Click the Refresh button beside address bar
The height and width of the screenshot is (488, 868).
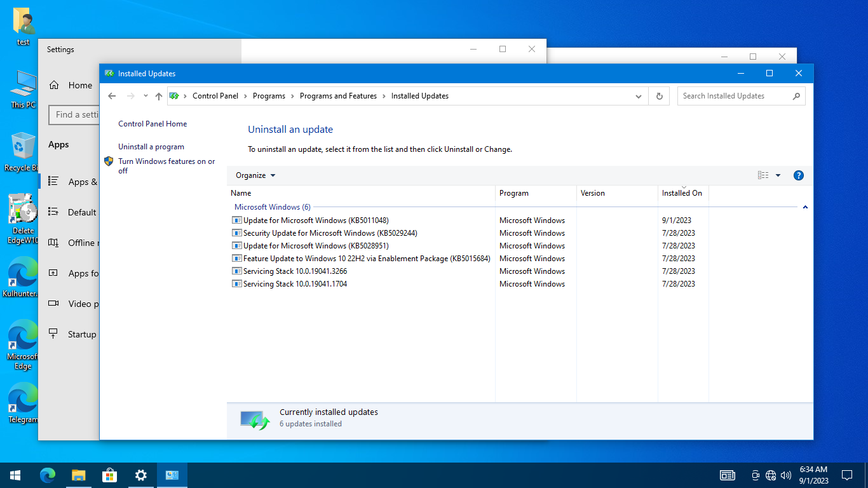click(x=659, y=96)
